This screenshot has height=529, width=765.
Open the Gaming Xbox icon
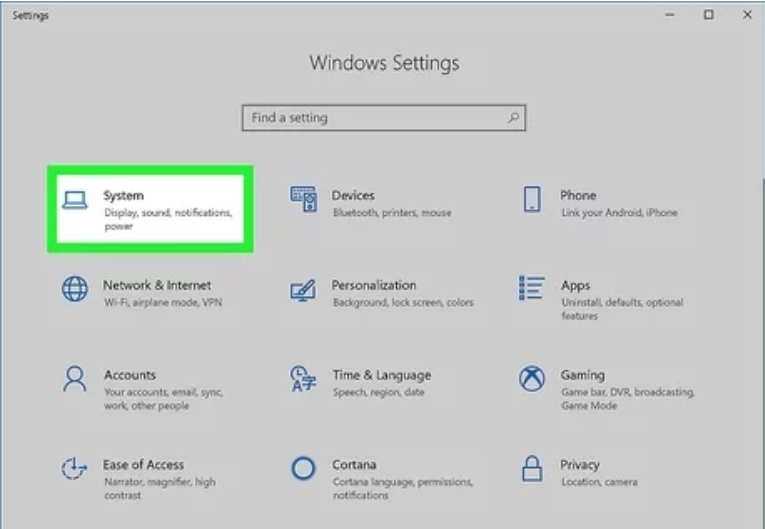point(532,379)
